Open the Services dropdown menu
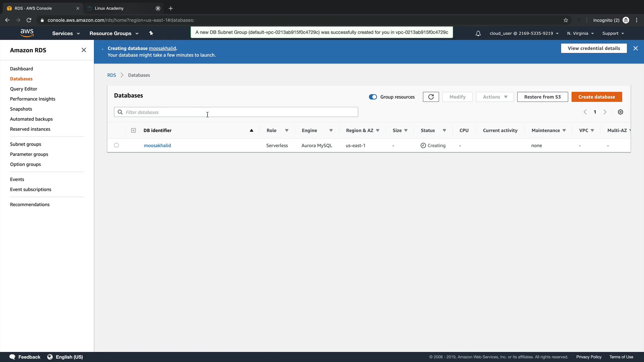 point(66,33)
